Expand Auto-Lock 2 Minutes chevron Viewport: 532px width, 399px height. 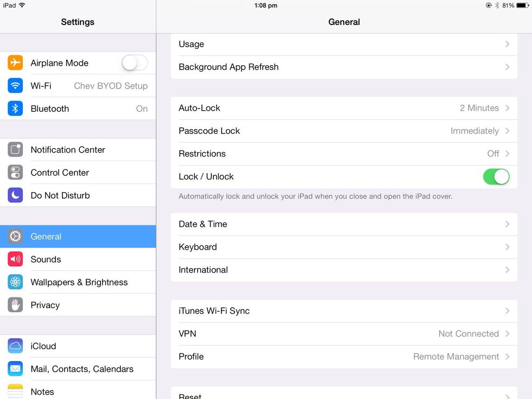pyautogui.click(x=507, y=108)
